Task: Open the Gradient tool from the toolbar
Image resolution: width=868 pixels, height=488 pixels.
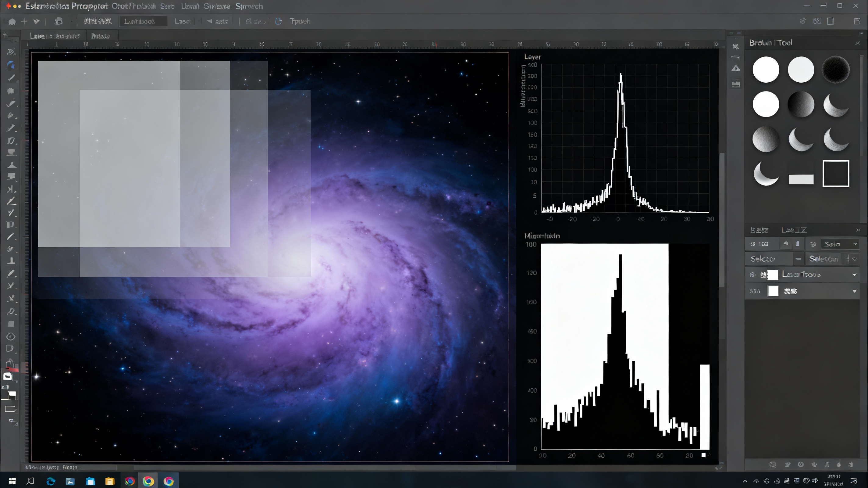Action: tap(11, 189)
